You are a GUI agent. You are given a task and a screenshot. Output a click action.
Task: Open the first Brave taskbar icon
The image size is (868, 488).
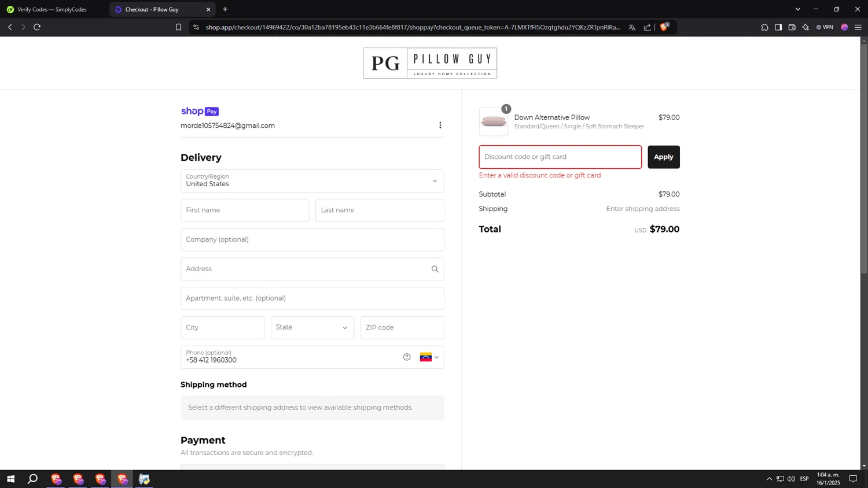56,479
